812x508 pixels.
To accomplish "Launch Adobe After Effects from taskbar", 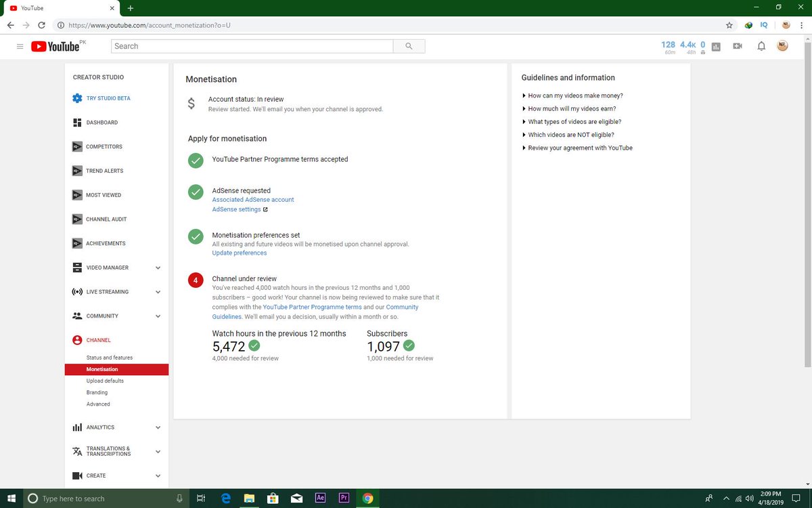I will [320, 498].
